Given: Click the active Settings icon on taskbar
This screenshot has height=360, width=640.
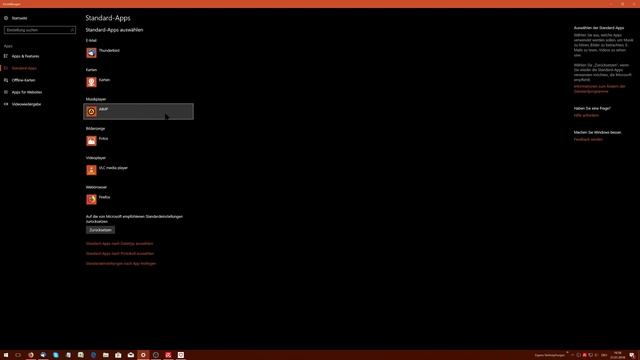Looking at the screenshot, I should [143, 355].
